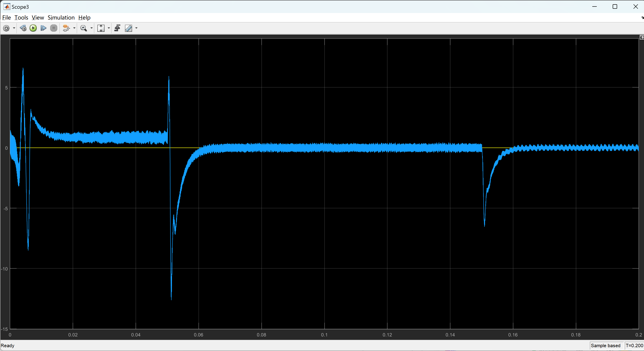
Task: Click the dock arrow at menu bar right end
Action: coord(642,17)
